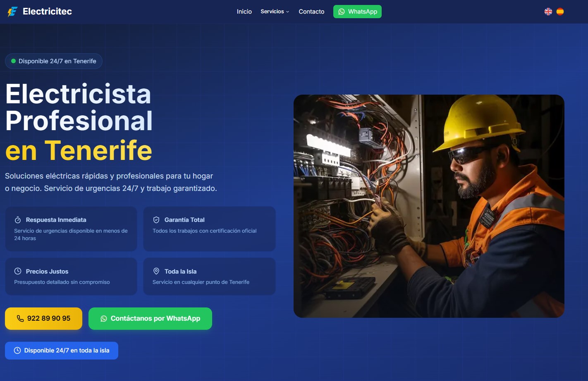This screenshot has width=588, height=381.
Task: Click the location pin icon beside Toda la Isla
Action: (156, 271)
